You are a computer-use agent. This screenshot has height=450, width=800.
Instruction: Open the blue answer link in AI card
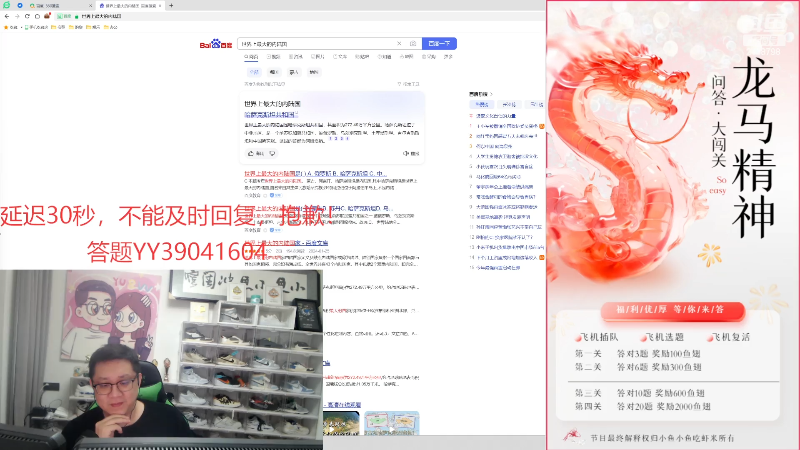pos(271,115)
